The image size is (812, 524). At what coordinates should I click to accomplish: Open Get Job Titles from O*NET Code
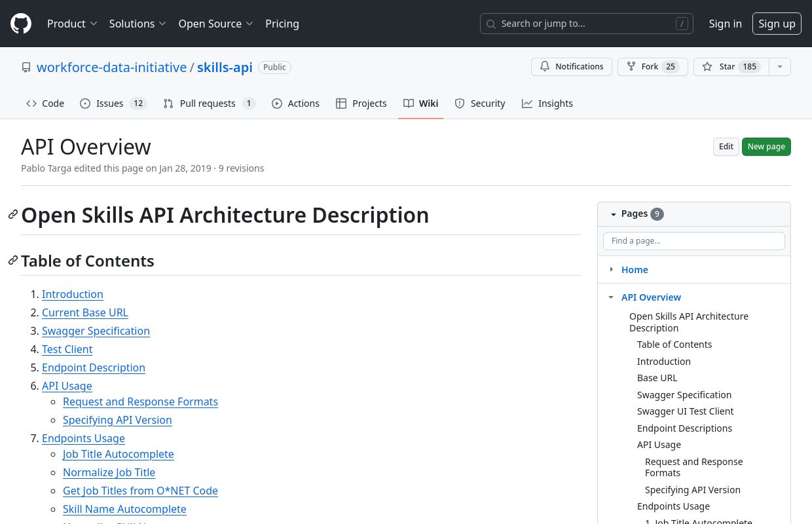coord(140,491)
